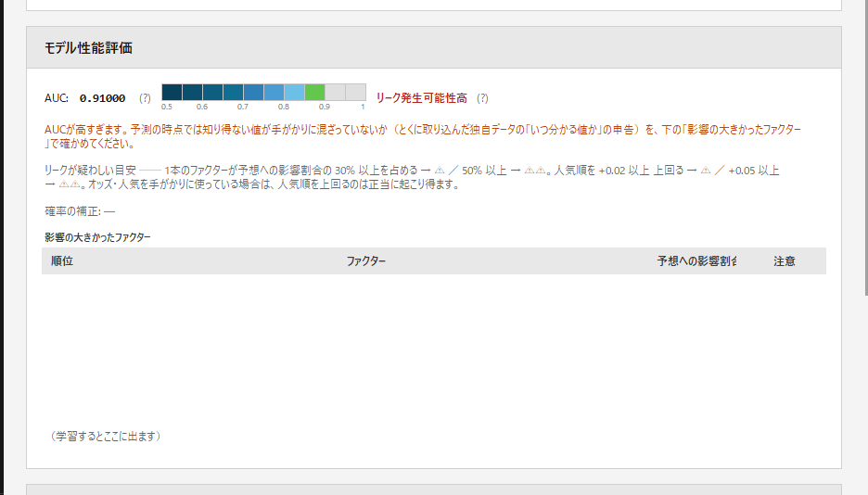868x495 pixels.
Task: Click the リーク発生可能性高 warning label
Action: point(422,98)
